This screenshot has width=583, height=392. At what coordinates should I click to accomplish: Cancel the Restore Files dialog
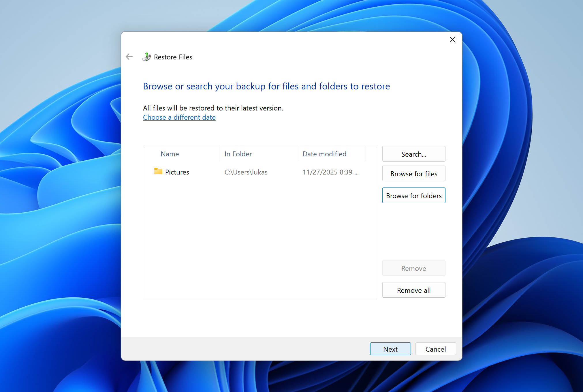[x=435, y=349]
